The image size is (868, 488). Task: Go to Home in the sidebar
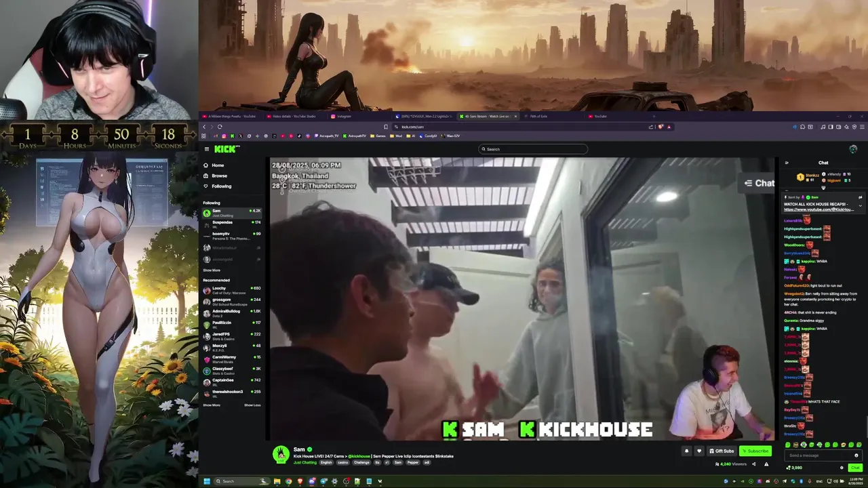click(217, 165)
